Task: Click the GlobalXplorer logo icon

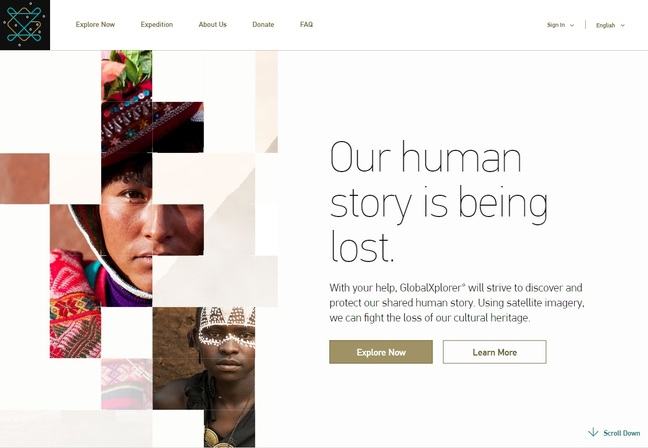Action: point(25,25)
